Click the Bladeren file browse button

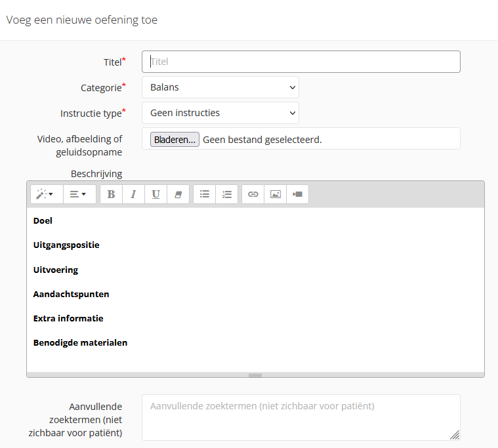pyautogui.click(x=175, y=139)
